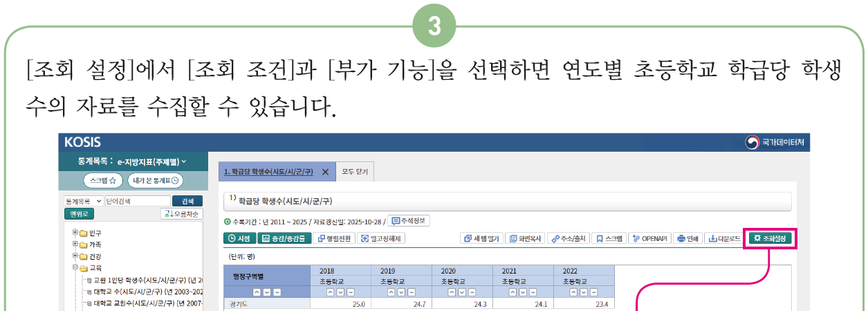This screenshot has height=311, width=868.
Task: Select the 23.4 cell for 2022
Action: click(584, 303)
